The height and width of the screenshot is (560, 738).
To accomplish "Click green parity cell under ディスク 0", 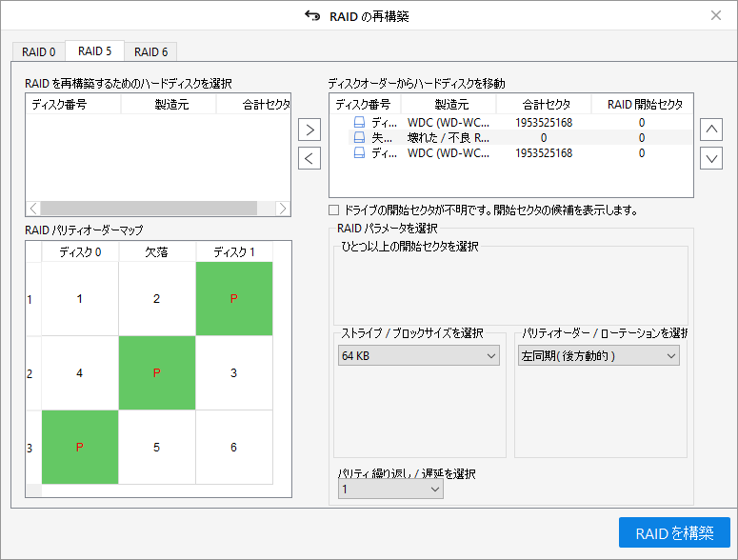I will [80, 447].
